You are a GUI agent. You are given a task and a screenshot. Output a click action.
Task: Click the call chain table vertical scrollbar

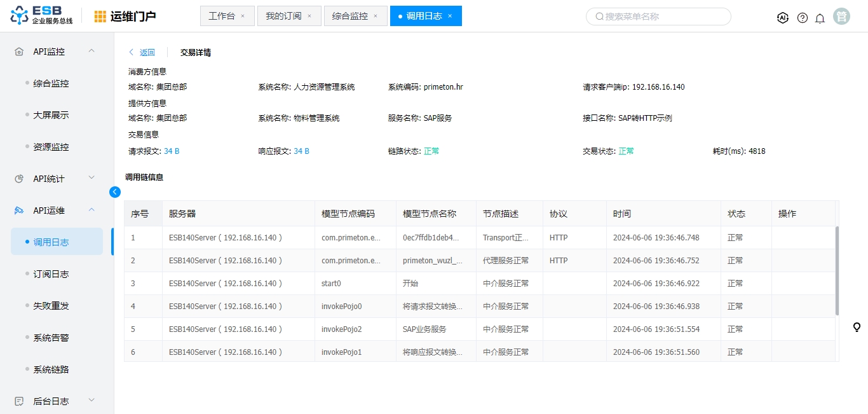836,270
